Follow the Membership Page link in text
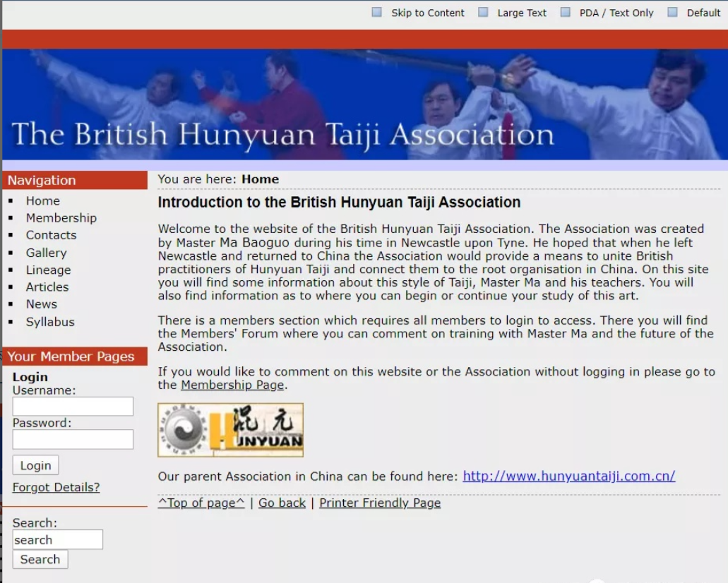Screen dimensions: 728x583 pos(232,385)
